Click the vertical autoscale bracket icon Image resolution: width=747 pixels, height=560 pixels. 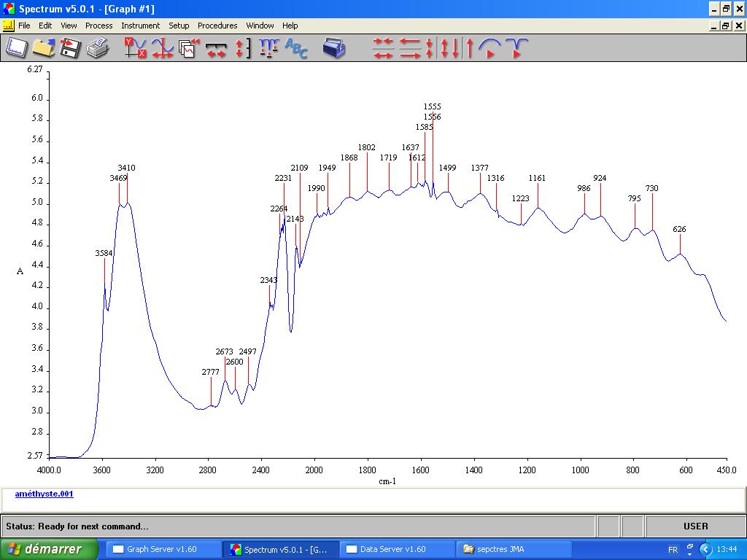(x=243, y=49)
